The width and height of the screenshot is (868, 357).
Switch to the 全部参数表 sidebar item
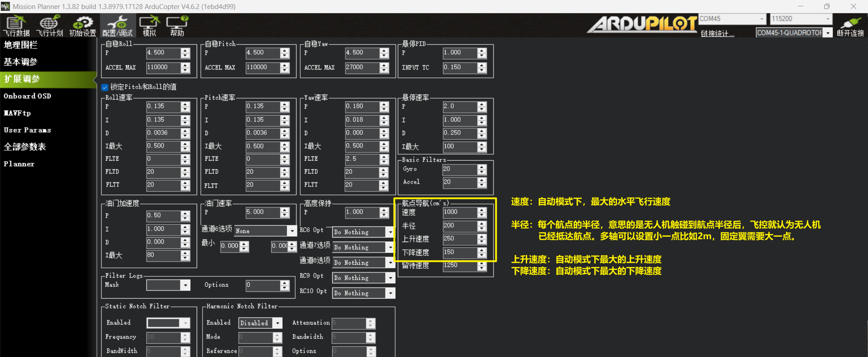pos(25,147)
